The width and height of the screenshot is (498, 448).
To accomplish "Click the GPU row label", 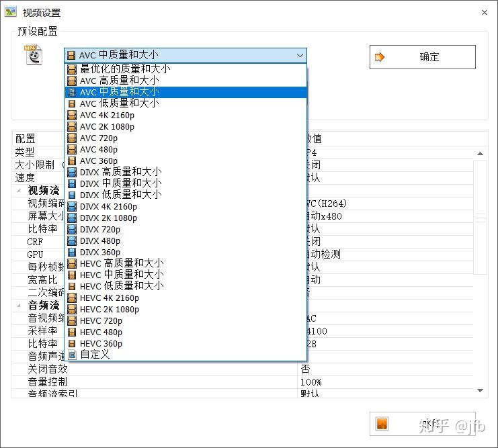I will click(x=35, y=255).
